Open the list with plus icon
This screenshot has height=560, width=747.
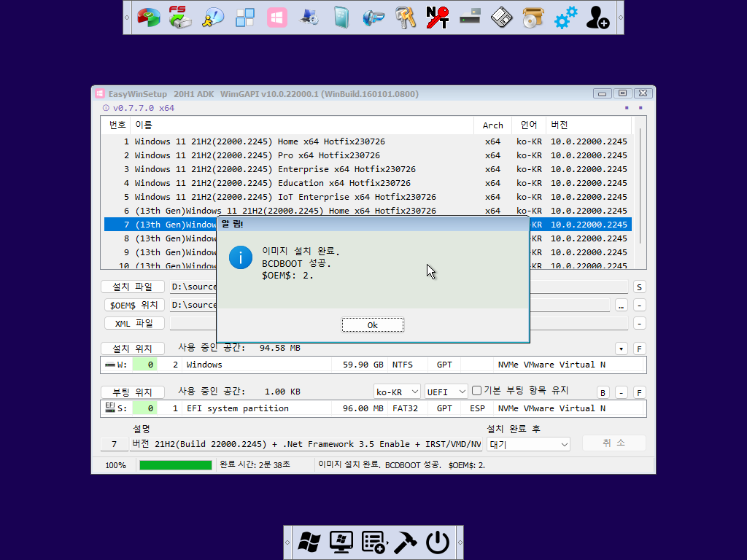tap(373, 542)
